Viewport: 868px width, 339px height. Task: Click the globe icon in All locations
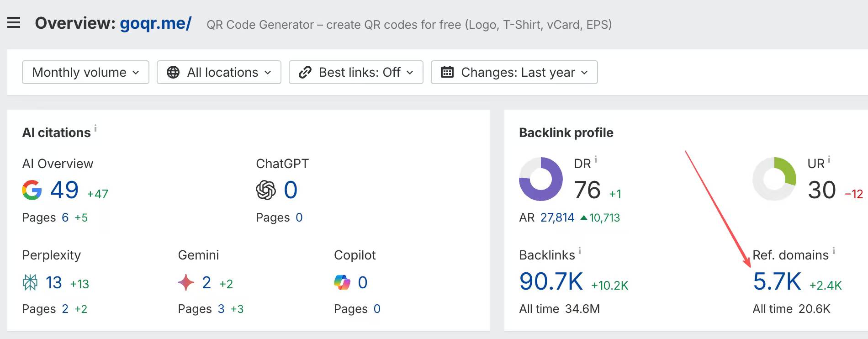[x=173, y=72]
